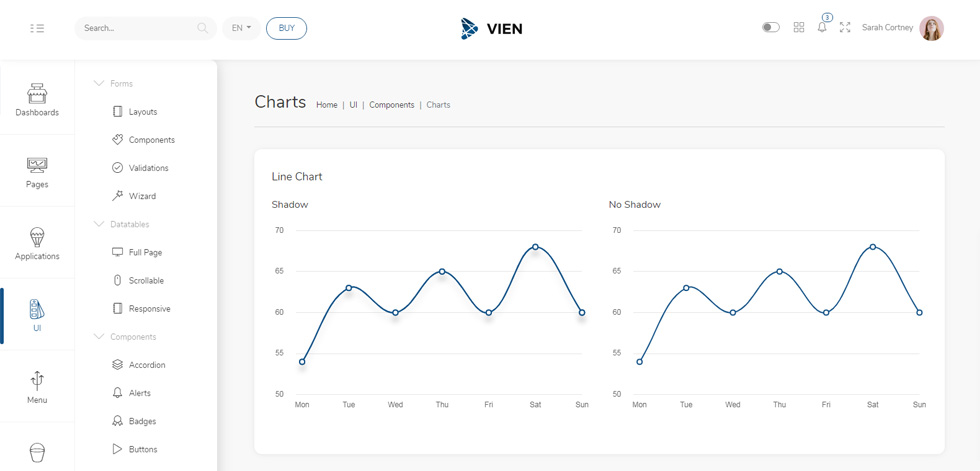Viewport: 980px width, 471px height.
Task: Collapse the Forms submenu group
Action: (x=113, y=84)
